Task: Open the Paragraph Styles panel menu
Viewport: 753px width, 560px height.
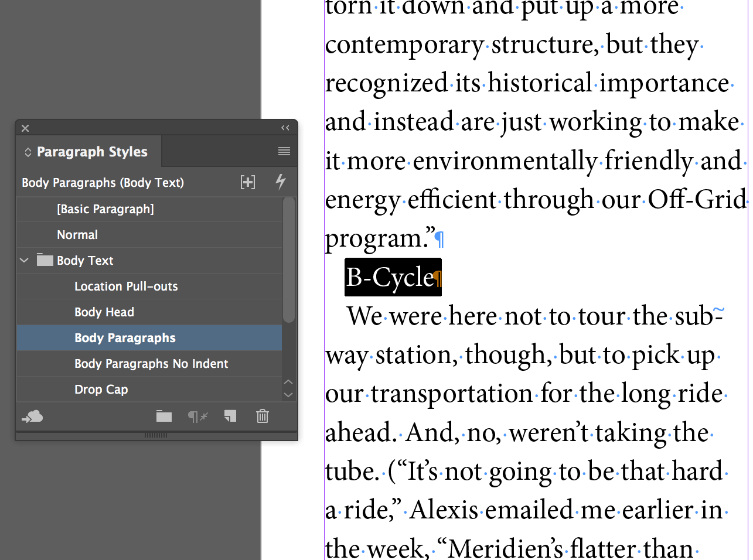Action: 284,152
